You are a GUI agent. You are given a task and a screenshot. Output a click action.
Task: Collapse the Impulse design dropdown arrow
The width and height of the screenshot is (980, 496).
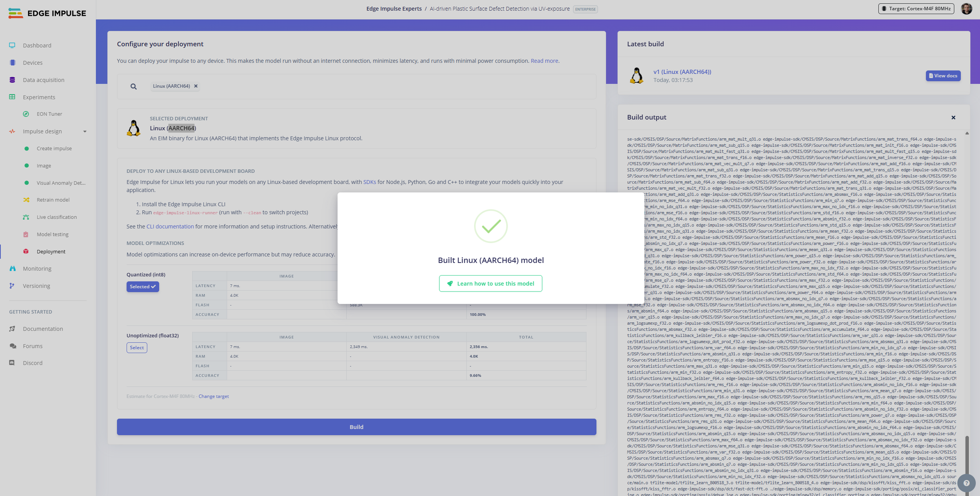[85, 131]
